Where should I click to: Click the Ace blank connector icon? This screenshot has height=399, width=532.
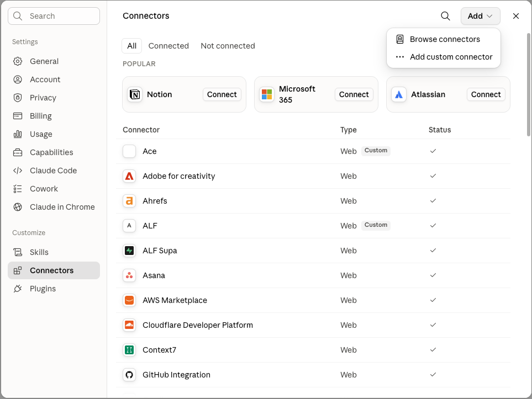pyautogui.click(x=129, y=151)
